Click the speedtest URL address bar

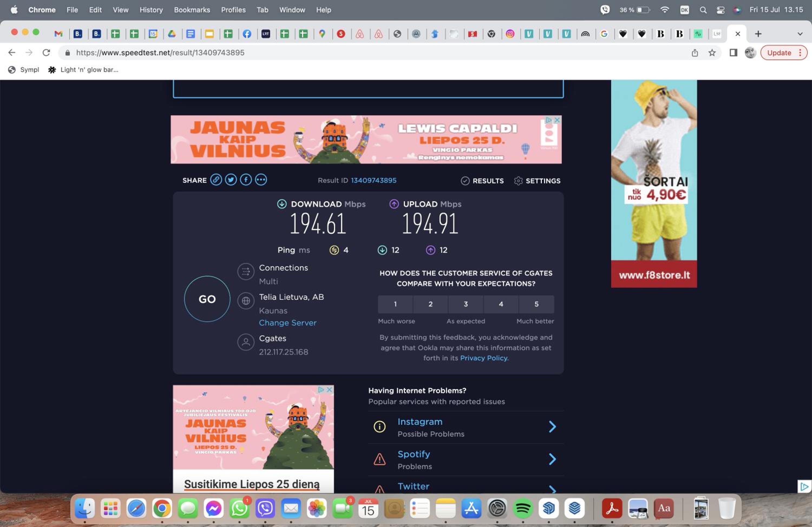click(x=375, y=52)
